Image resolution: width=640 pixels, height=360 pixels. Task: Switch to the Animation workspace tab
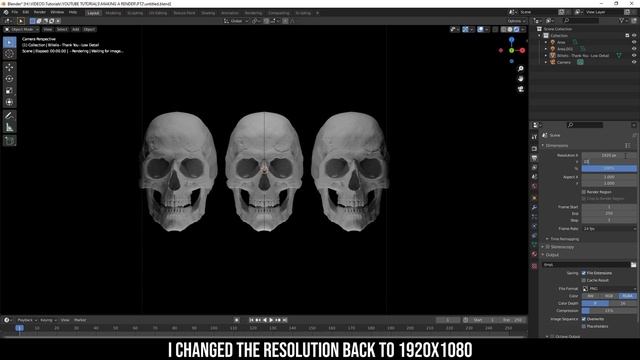tap(230, 13)
